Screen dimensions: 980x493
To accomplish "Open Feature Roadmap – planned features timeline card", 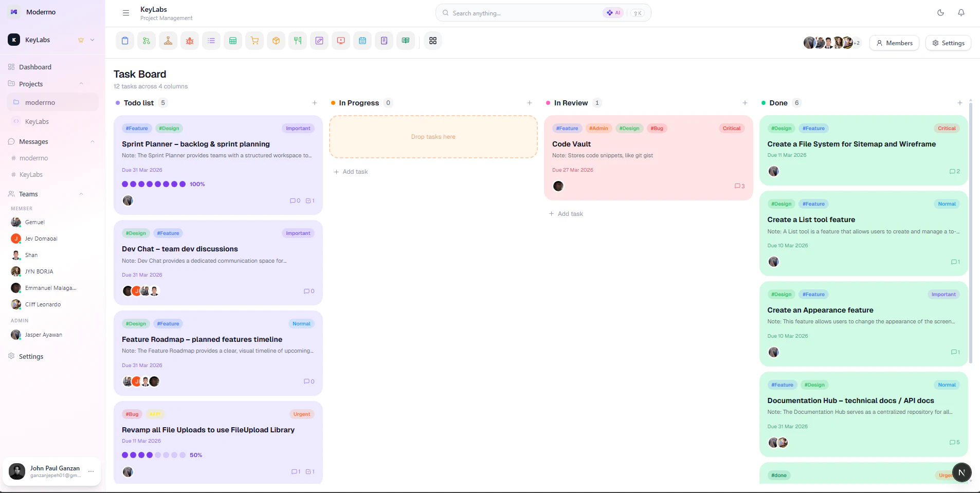I will [218, 353].
